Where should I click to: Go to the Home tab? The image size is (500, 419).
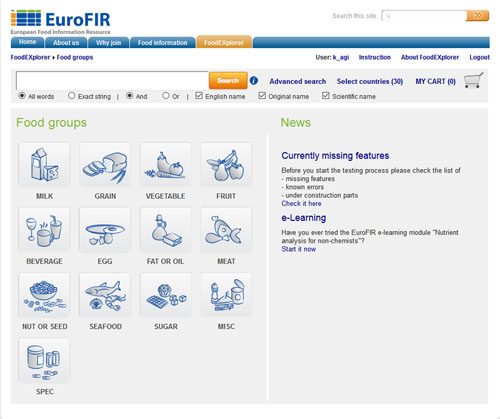point(27,42)
